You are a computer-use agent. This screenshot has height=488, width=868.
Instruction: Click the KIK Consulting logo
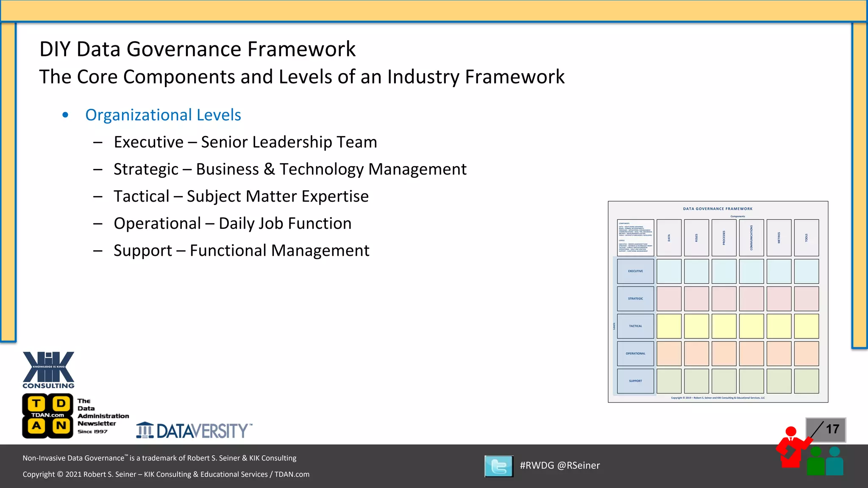[48, 369]
